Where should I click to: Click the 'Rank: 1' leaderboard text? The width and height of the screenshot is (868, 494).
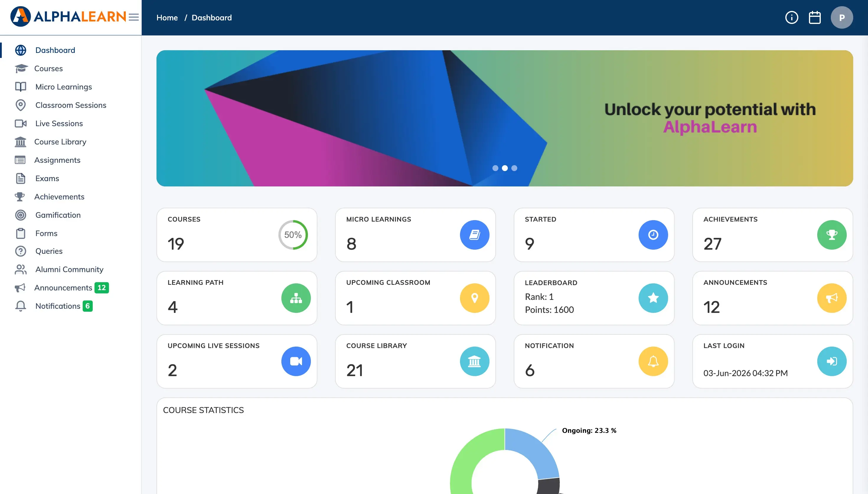pyautogui.click(x=539, y=297)
